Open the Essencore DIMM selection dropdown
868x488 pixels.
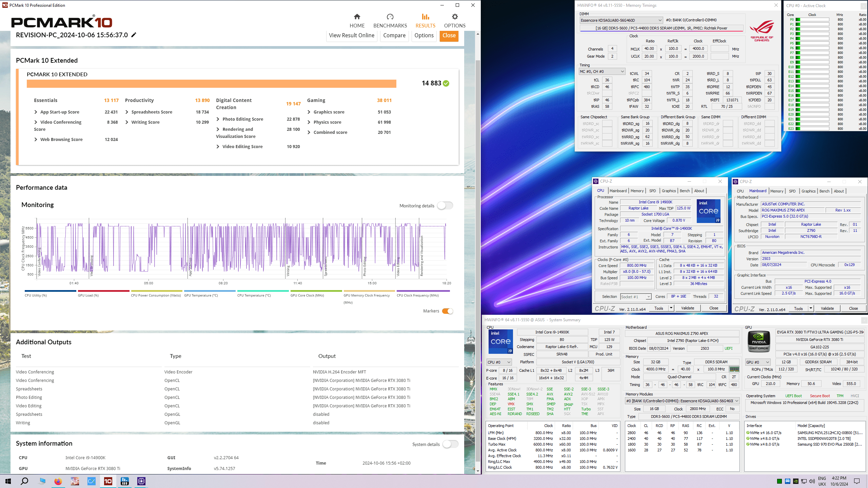point(621,20)
